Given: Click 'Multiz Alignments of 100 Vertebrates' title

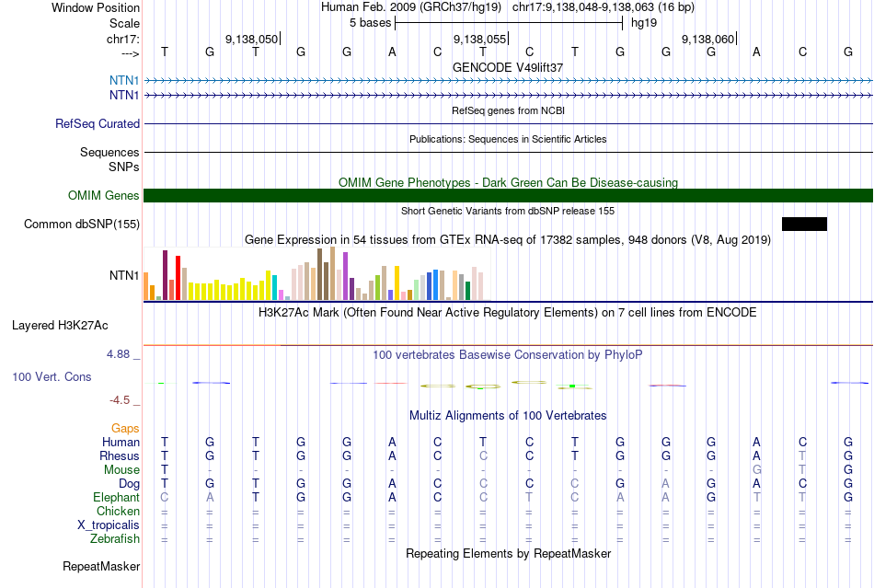Looking at the screenshot, I should point(508,415).
